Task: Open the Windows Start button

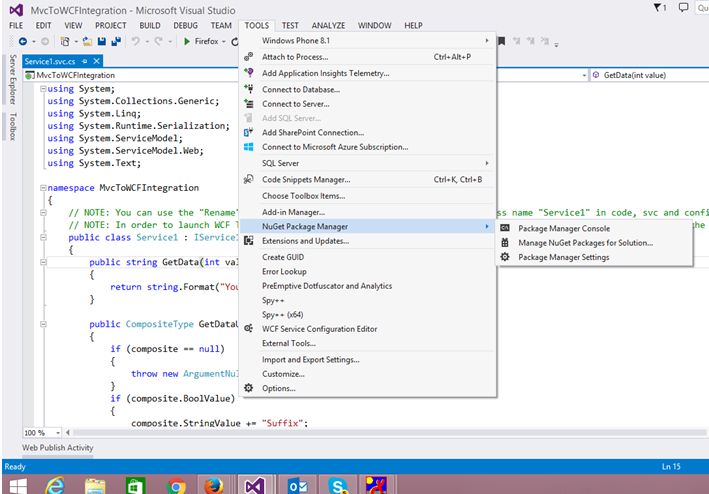Action: pyautogui.click(x=18, y=486)
